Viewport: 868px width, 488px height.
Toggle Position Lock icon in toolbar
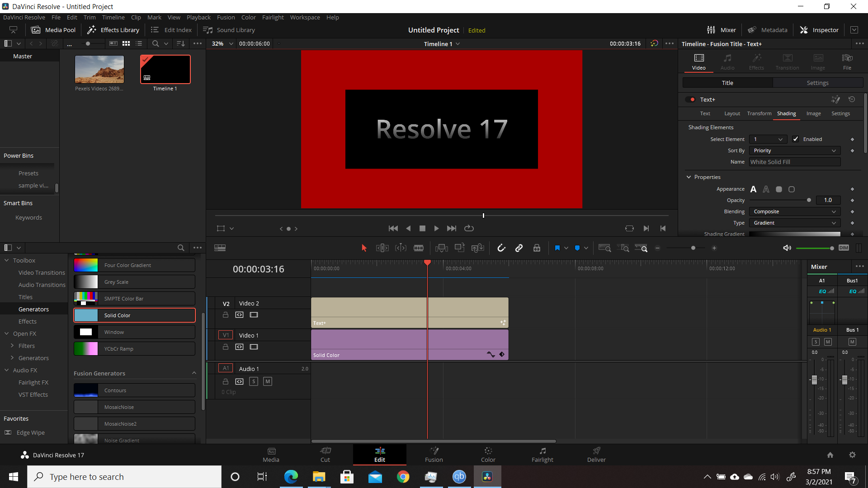pyautogui.click(x=537, y=248)
